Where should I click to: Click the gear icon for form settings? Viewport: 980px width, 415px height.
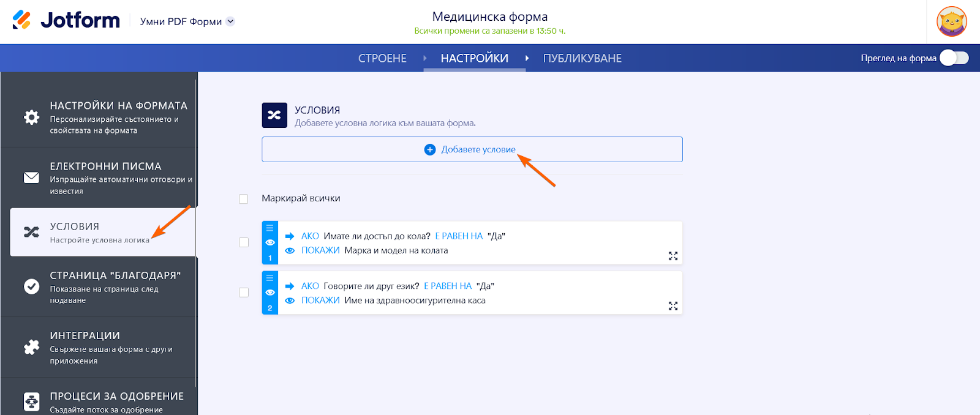tap(31, 117)
